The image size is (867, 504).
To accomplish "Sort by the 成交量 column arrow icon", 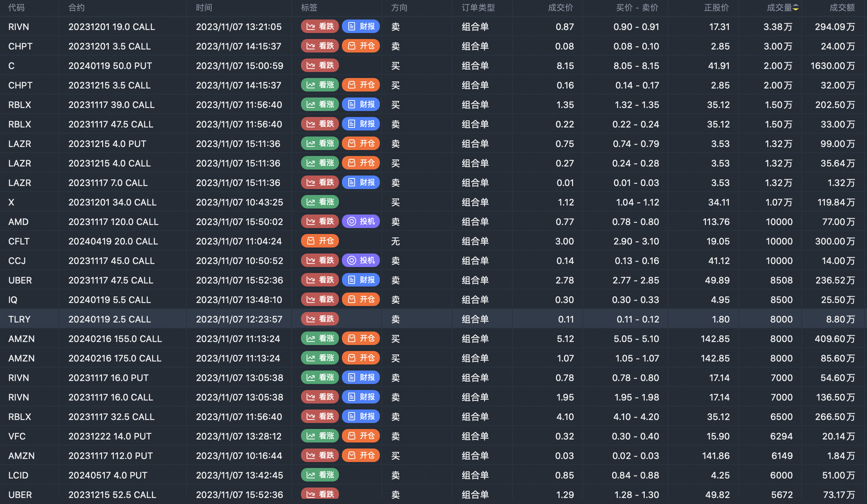I will pyautogui.click(x=796, y=8).
